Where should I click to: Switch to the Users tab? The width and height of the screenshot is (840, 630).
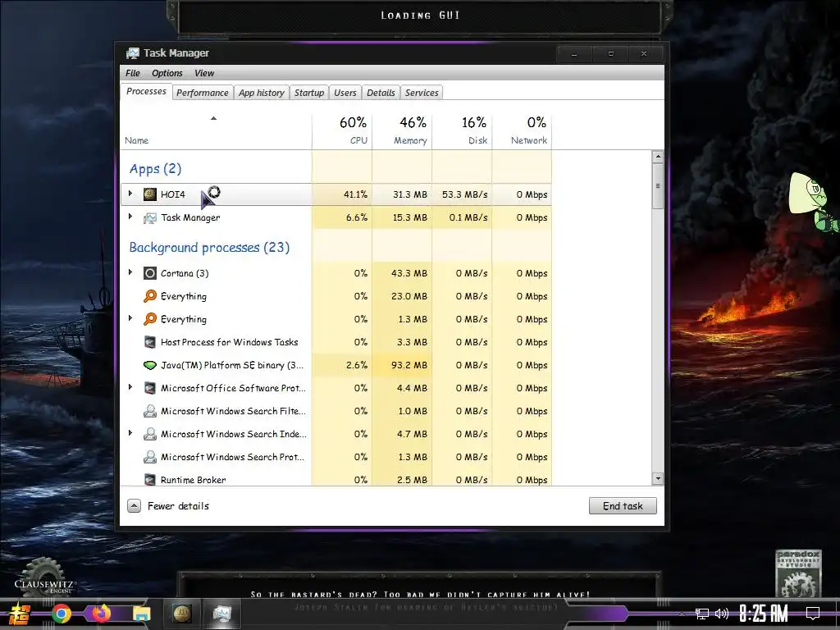pyautogui.click(x=345, y=93)
